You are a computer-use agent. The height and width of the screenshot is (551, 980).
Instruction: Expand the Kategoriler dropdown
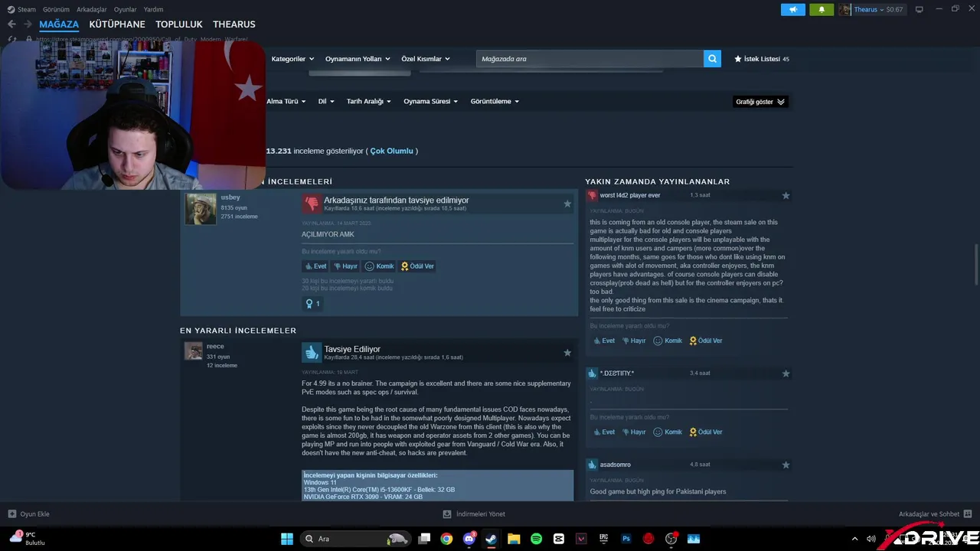click(x=292, y=59)
